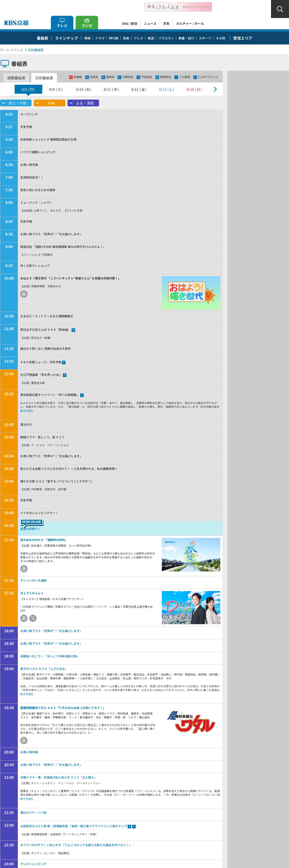Open カルチャー / ホール menu
The height and width of the screenshot is (868, 289).
[190, 24]
